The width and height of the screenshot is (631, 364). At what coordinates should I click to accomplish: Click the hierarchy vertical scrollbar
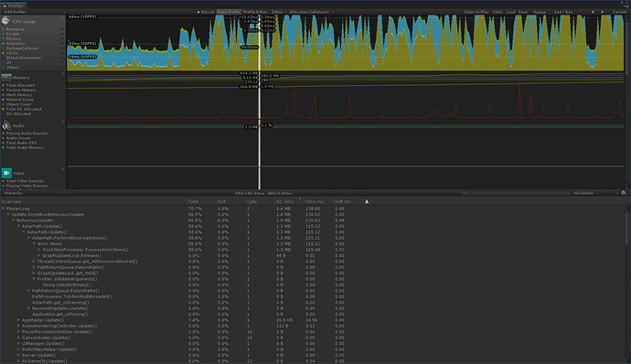point(628,228)
